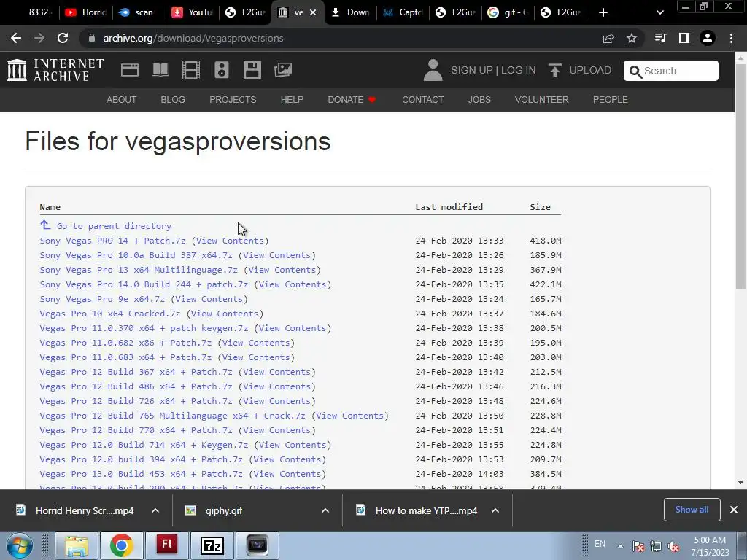747x560 pixels.
Task: Open options for giphy.gif download
Action: [x=325, y=510]
